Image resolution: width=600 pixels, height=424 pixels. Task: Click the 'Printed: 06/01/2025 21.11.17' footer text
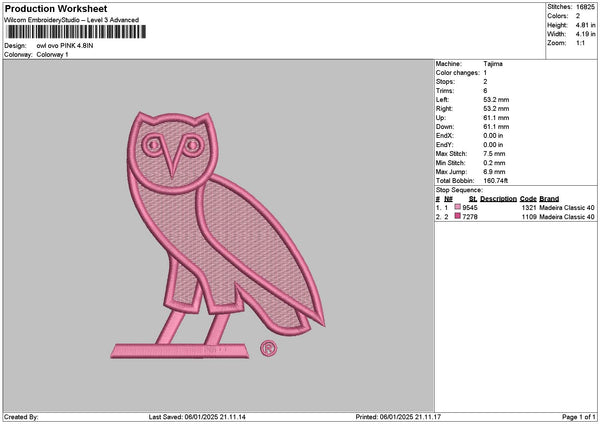(398, 417)
